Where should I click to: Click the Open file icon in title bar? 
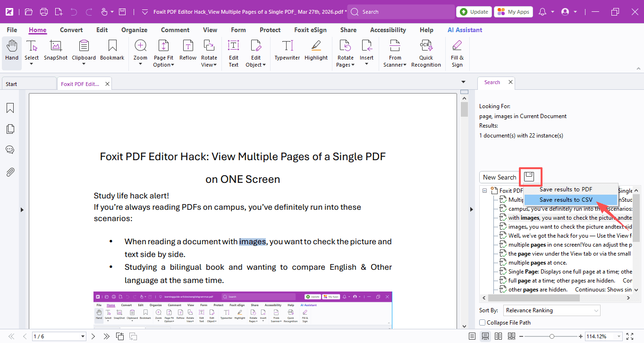[29, 12]
